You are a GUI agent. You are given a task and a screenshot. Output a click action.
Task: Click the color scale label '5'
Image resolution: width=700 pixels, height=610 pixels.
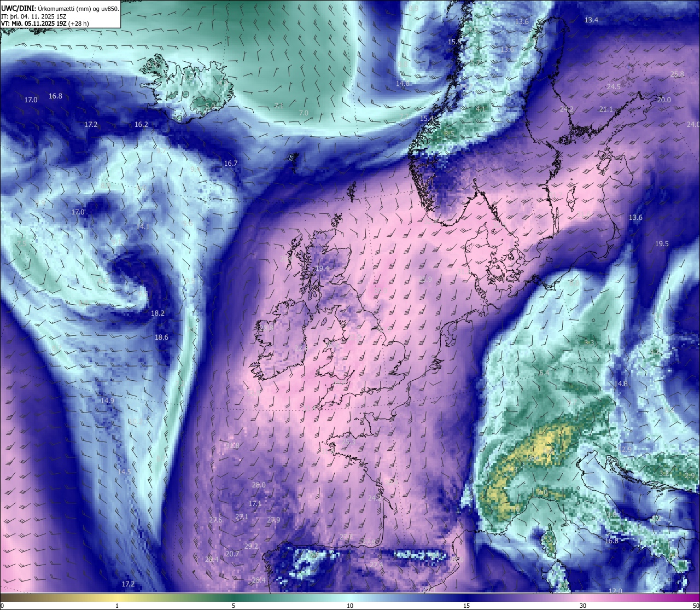pos(234,606)
